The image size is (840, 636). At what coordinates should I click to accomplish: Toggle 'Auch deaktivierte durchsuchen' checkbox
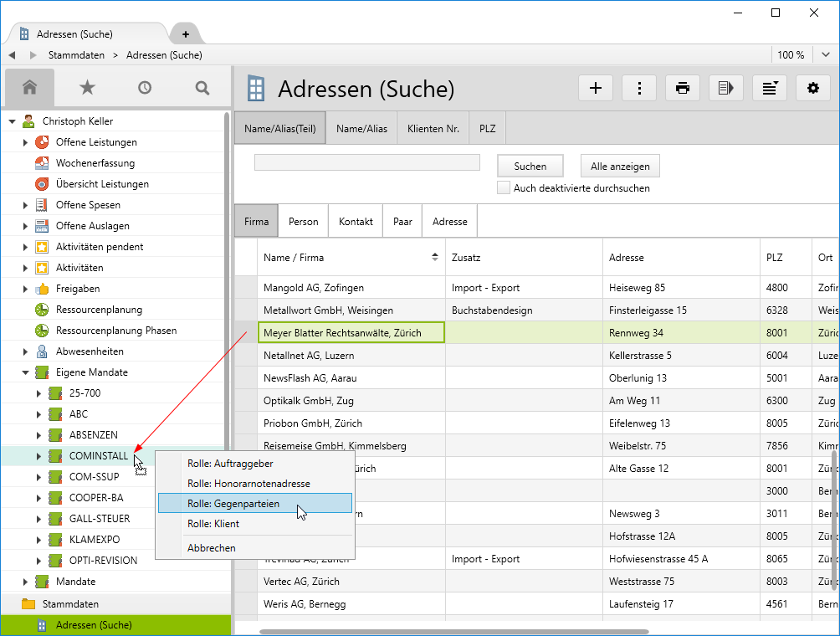[x=504, y=188]
